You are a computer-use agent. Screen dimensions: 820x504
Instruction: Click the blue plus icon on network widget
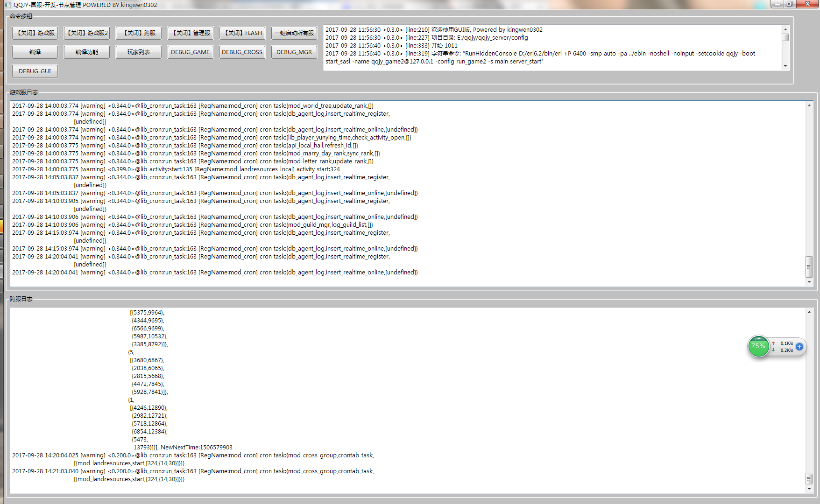(799, 347)
